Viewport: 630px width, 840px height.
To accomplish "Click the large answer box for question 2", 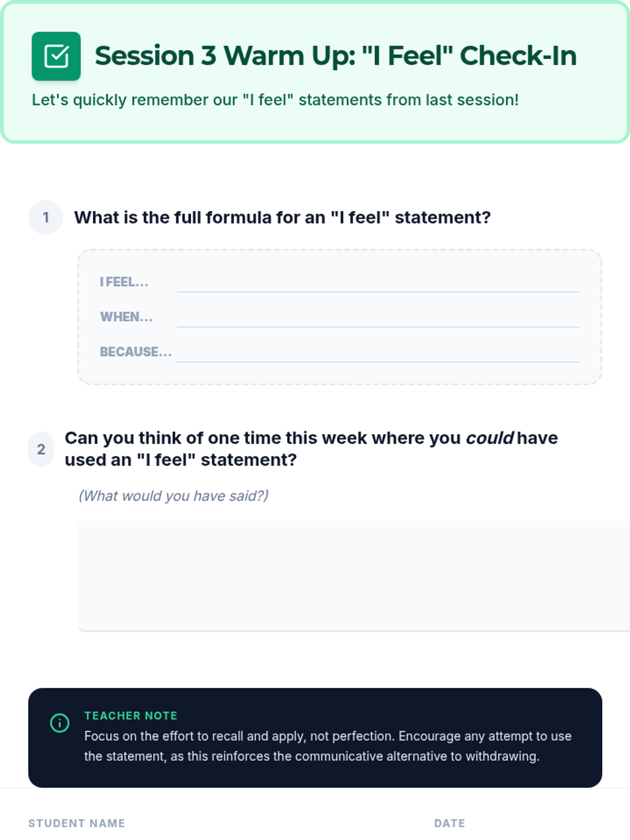I will coord(354,575).
